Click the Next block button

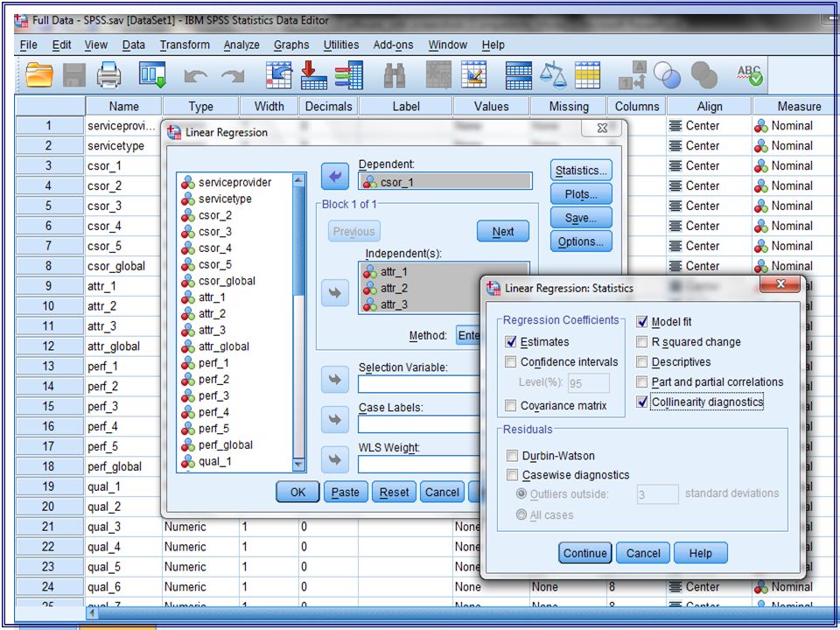pos(503,231)
